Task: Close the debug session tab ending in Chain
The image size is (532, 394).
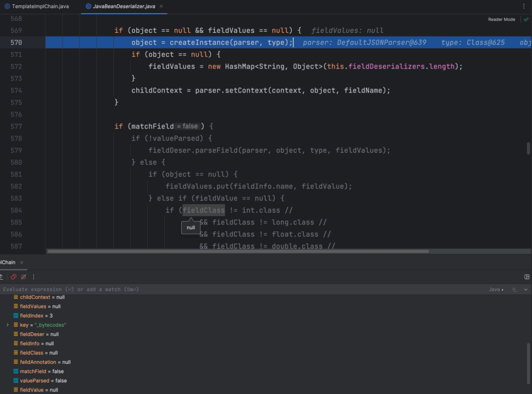Action: [22, 262]
